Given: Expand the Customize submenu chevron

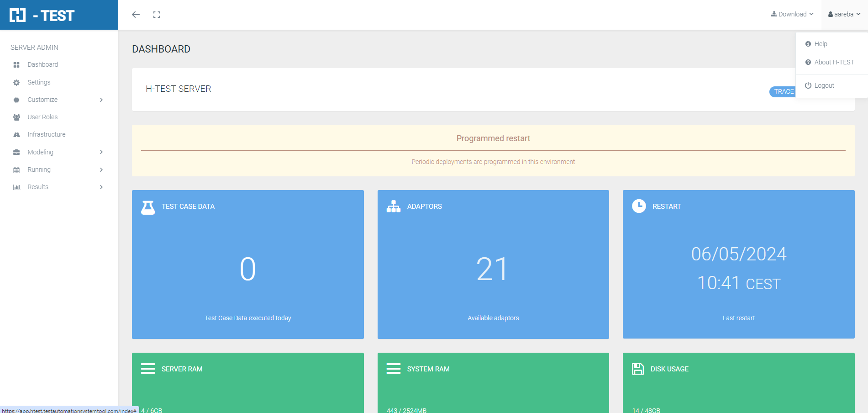Looking at the screenshot, I should pyautogui.click(x=101, y=100).
